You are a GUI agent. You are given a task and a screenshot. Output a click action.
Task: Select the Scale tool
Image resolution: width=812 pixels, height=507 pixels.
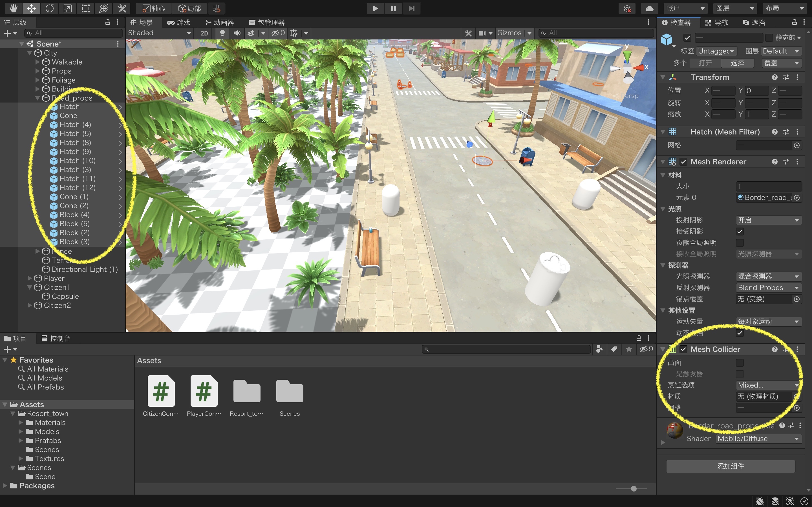[x=67, y=8]
